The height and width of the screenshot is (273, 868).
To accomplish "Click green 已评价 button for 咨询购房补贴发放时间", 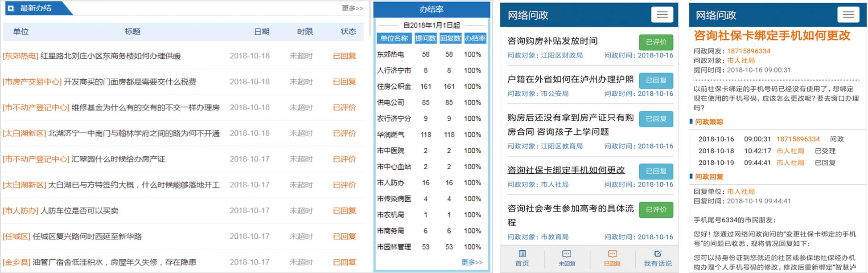I will click(656, 42).
